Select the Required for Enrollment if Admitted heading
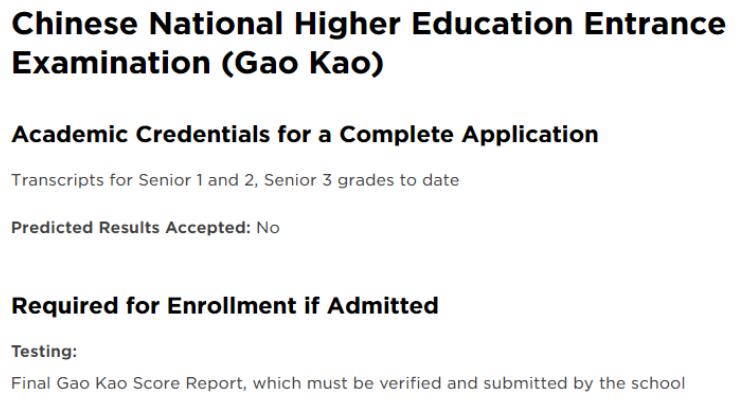 click(x=225, y=306)
